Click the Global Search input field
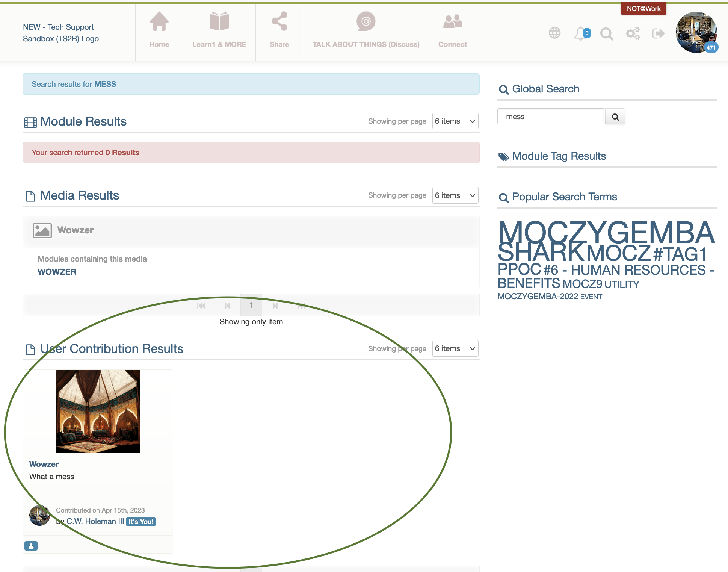This screenshot has height=572, width=728. (x=550, y=117)
